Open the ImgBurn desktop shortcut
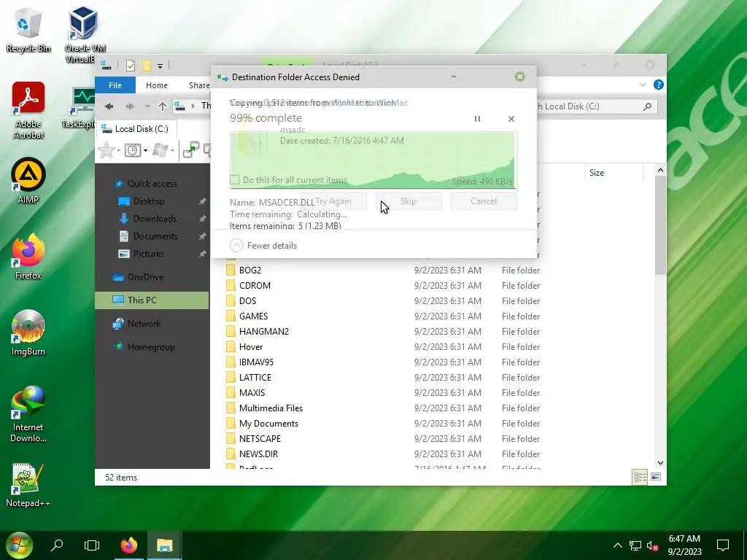 coord(28,332)
